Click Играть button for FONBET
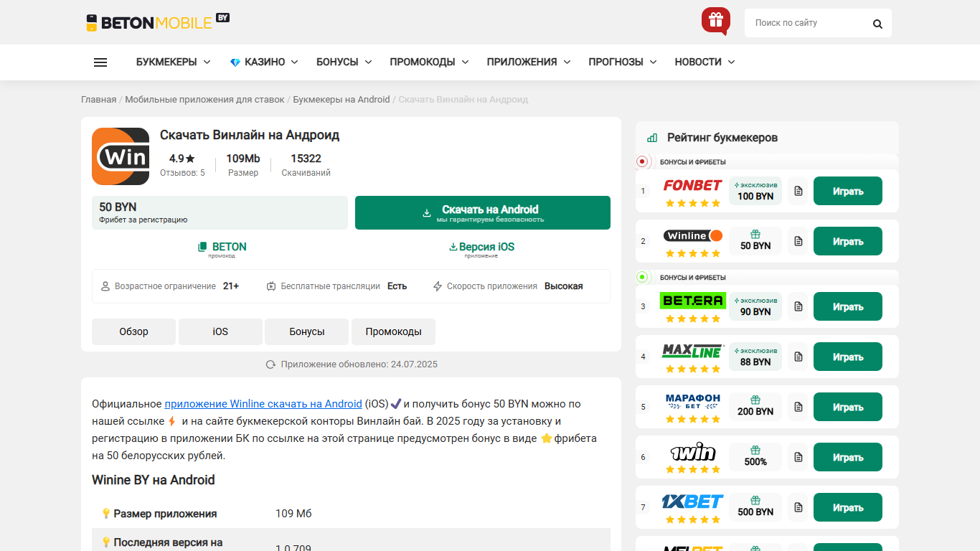Viewport: 980px width, 551px height. 848,192
